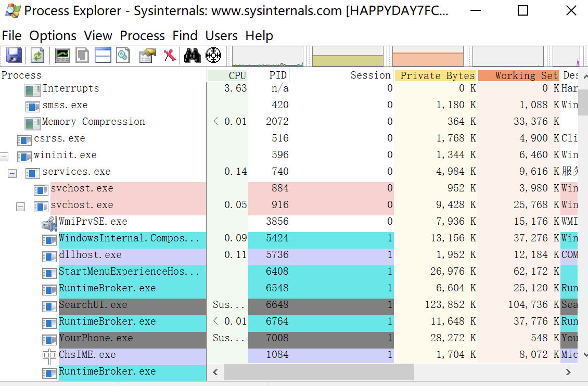
Task: Open System Information graph icon
Action: (62, 56)
